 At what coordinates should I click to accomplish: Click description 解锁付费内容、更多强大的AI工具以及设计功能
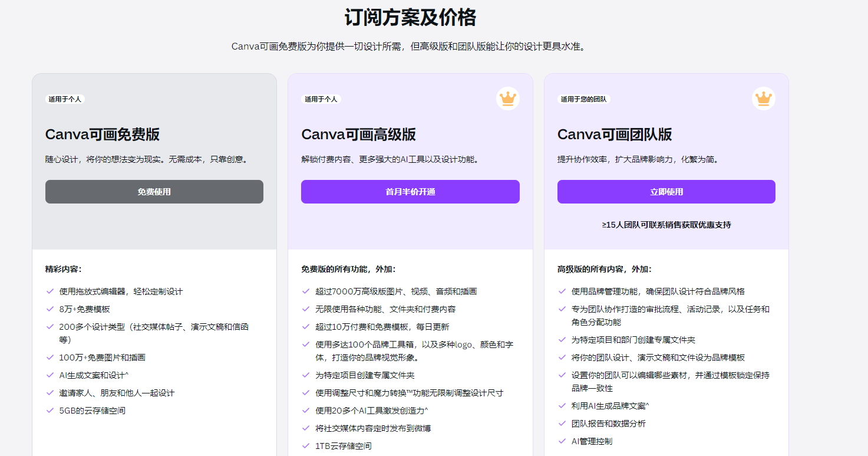click(x=391, y=159)
